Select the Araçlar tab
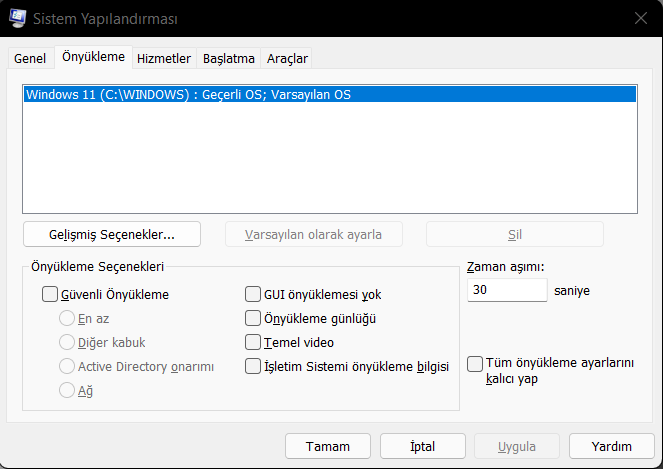The width and height of the screenshot is (663, 469). (x=287, y=59)
